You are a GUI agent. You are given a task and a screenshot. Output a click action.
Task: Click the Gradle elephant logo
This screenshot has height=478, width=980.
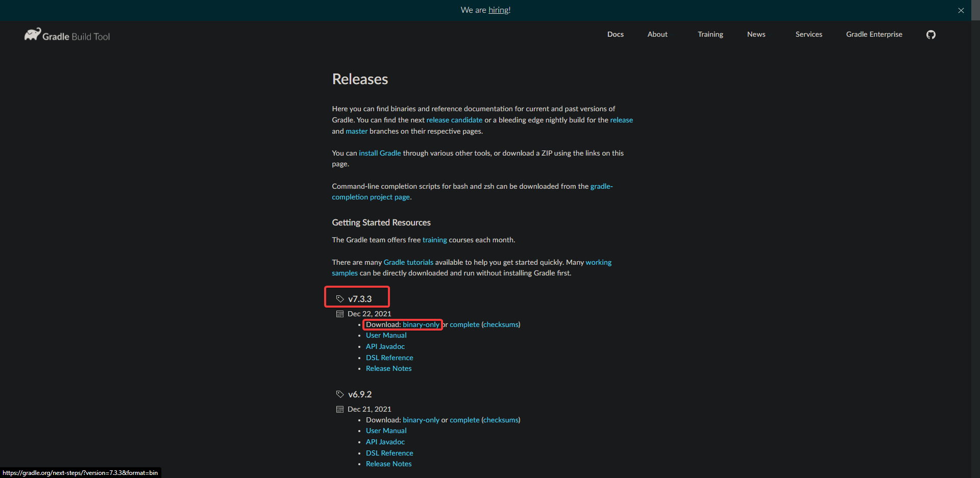(33, 35)
